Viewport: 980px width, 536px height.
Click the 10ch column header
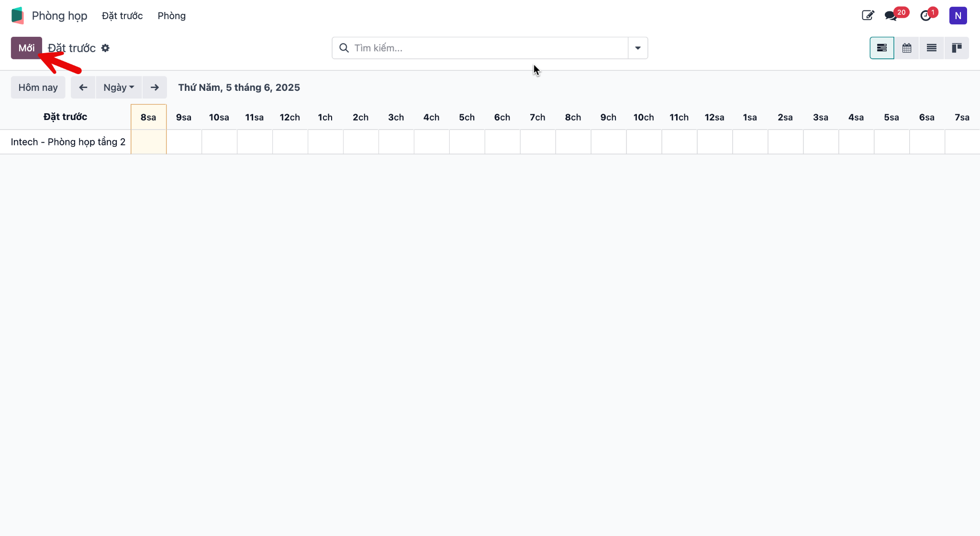click(644, 117)
